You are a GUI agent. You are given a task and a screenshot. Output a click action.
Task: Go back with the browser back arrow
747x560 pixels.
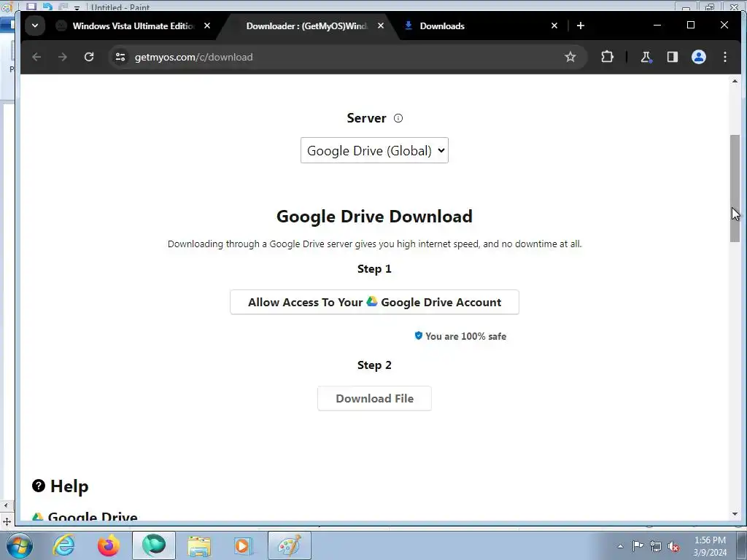click(x=36, y=57)
